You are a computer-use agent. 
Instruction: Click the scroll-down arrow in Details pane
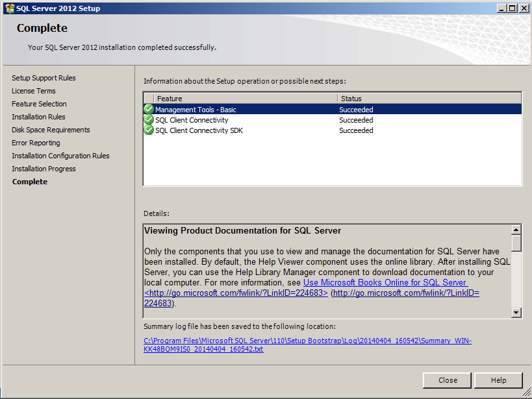[x=517, y=312]
